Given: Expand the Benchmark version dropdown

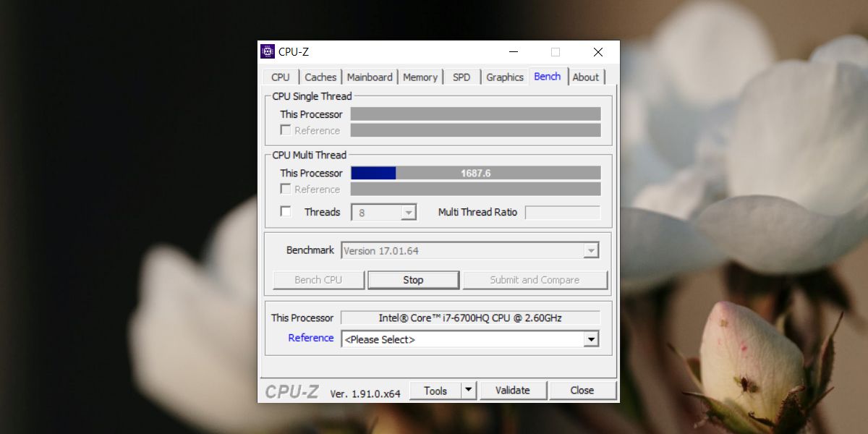Looking at the screenshot, I should coord(470,251).
